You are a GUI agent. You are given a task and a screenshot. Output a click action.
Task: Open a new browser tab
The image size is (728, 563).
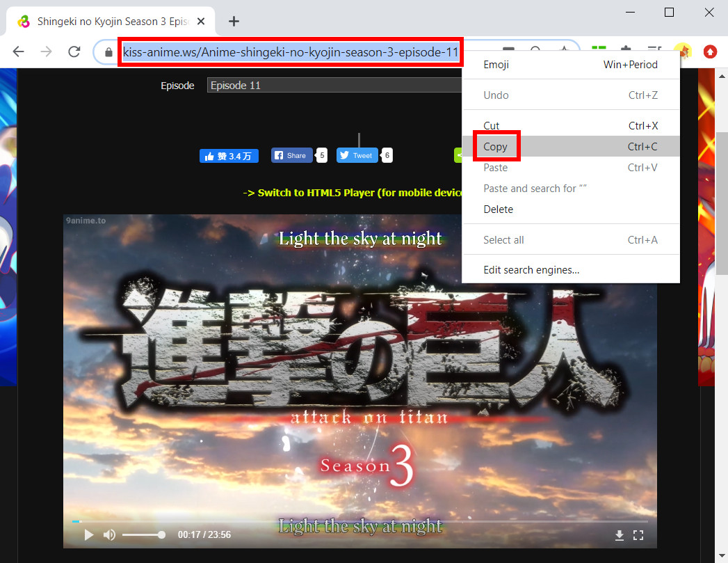coord(234,22)
